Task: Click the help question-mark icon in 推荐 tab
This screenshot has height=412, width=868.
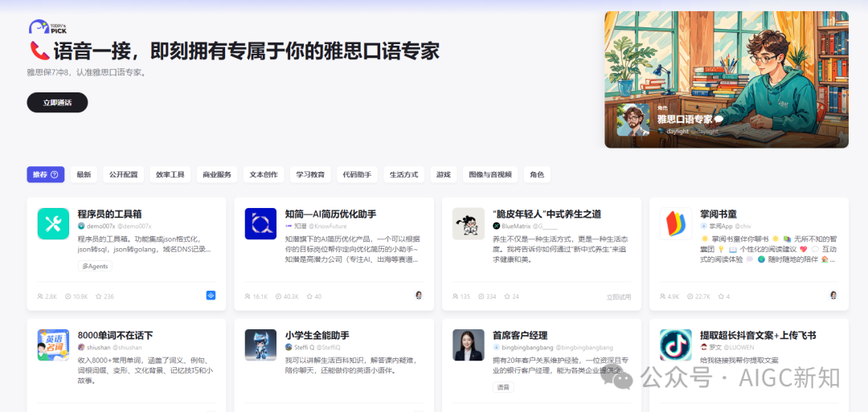Action: [x=55, y=175]
